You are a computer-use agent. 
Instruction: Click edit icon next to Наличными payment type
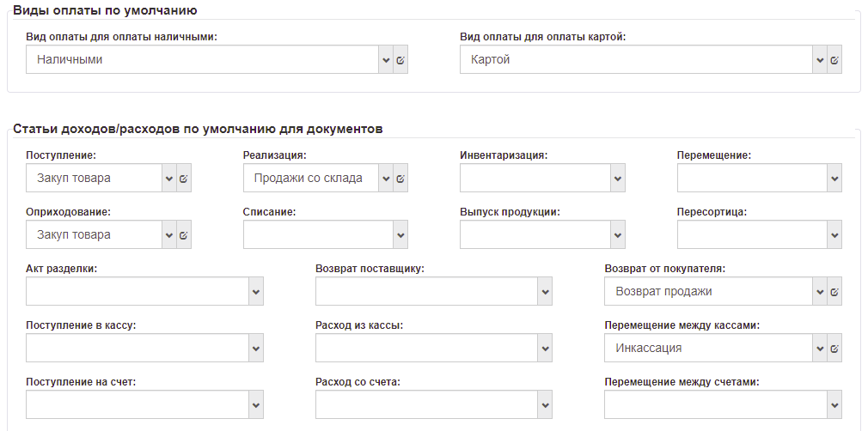tap(400, 60)
